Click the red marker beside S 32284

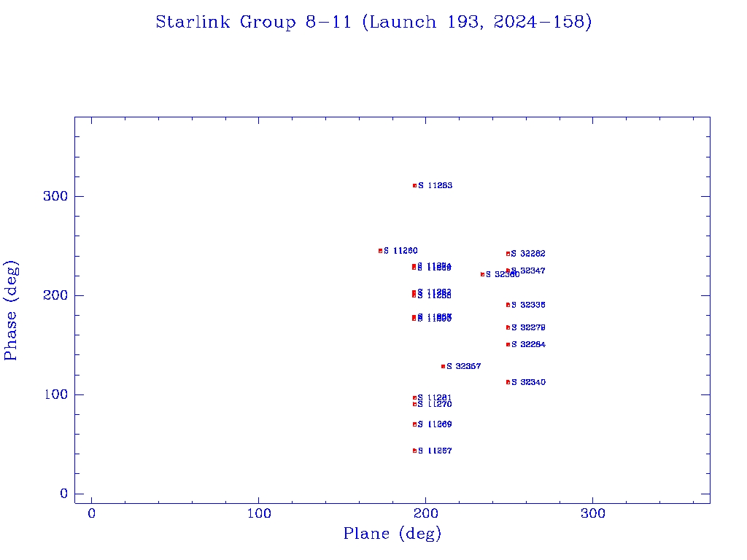[508, 344]
